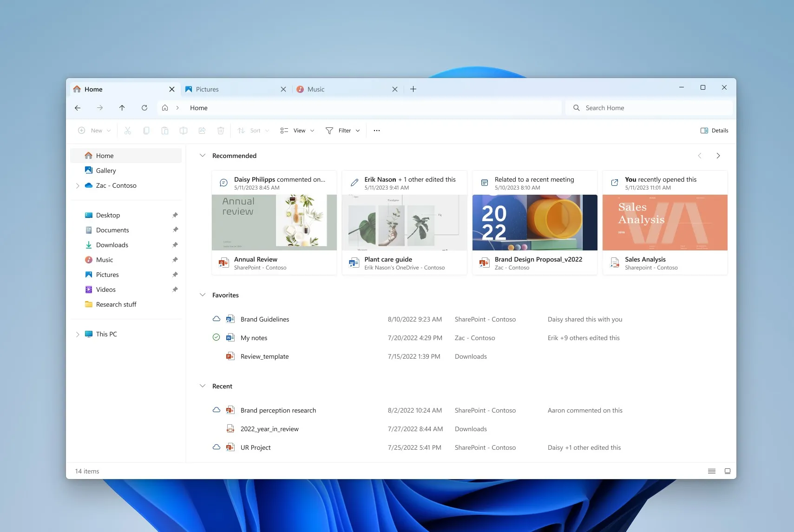The width and height of the screenshot is (794, 532).
Task: Open the Music tab
Action: point(315,89)
